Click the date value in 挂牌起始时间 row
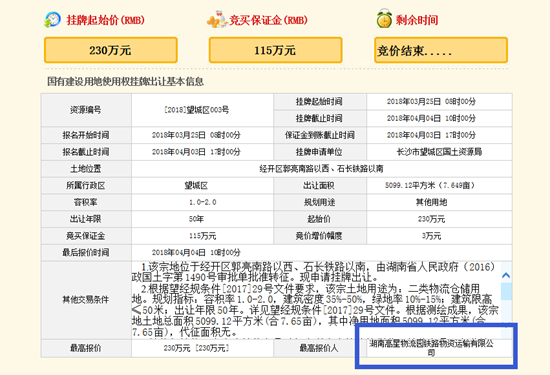Image resolution: width=550 pixels, height=375 pixels. pyautogui.click(x=431, y=102)
